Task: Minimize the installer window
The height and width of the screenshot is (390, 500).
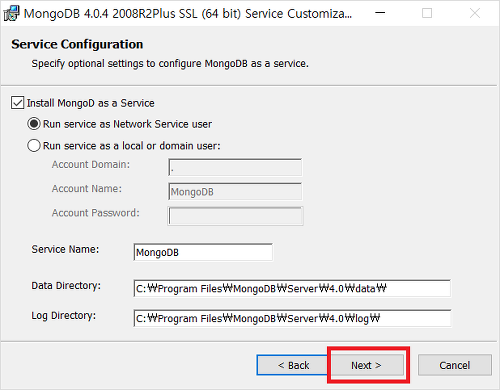Action: tap(380, 13)
